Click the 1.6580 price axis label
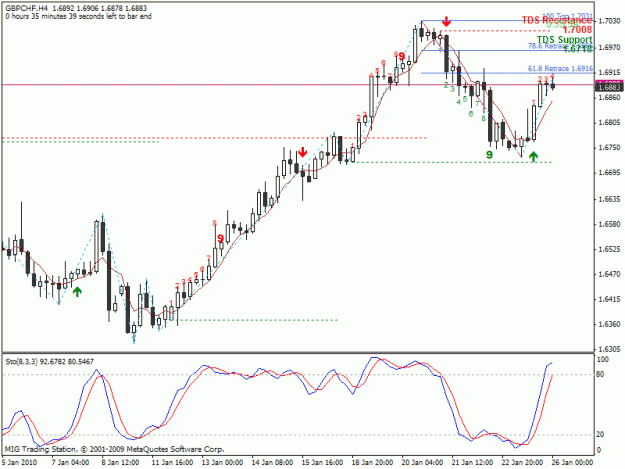Viewport: 625px width, 469px height. (609, 224)
